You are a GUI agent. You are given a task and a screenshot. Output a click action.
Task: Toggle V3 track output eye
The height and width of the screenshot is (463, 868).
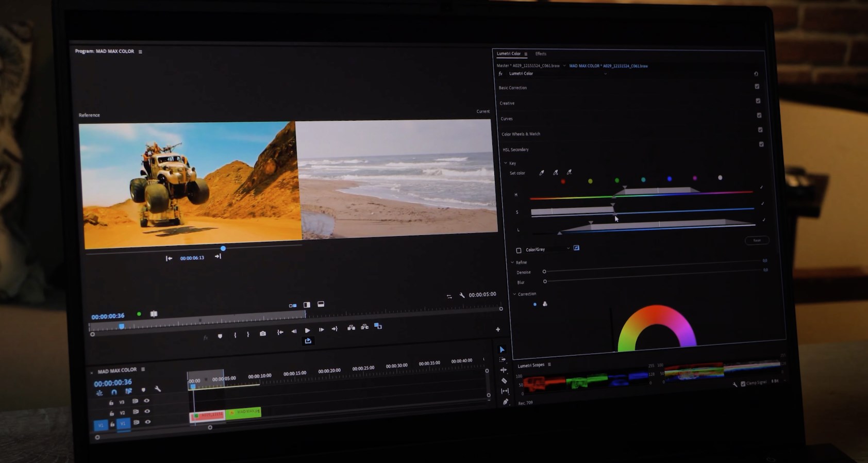pos(147,401)
